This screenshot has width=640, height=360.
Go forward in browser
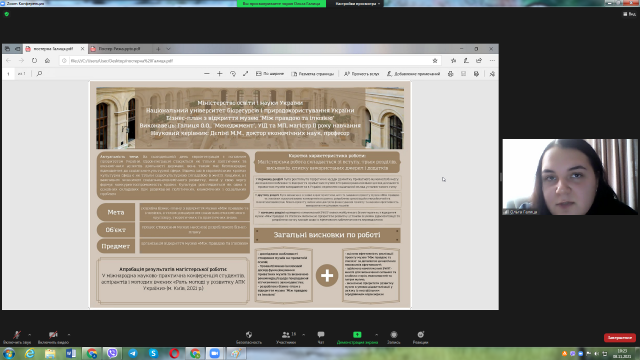pyautogui.click(x=21, y=60)
